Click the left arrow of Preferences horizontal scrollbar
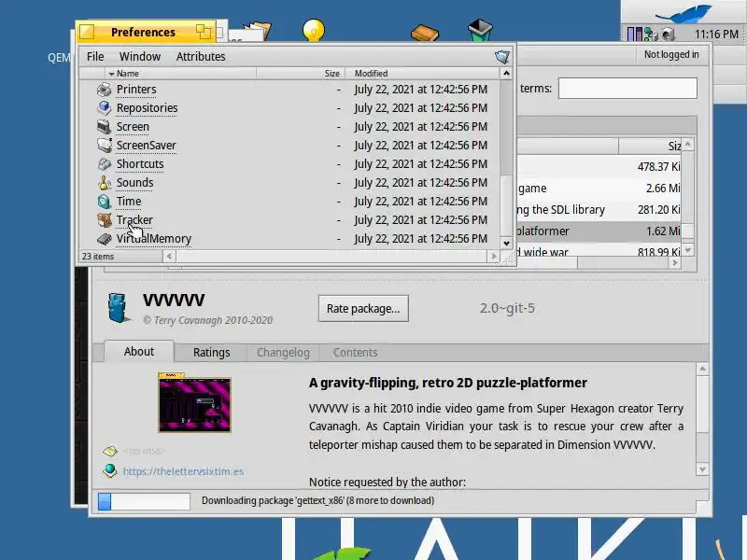 [169, 256]
